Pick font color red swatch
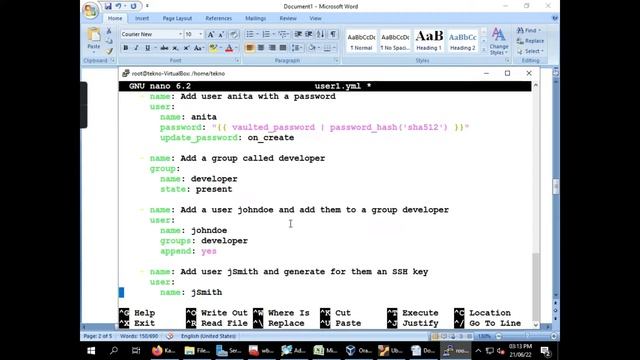 click(229, 48)
